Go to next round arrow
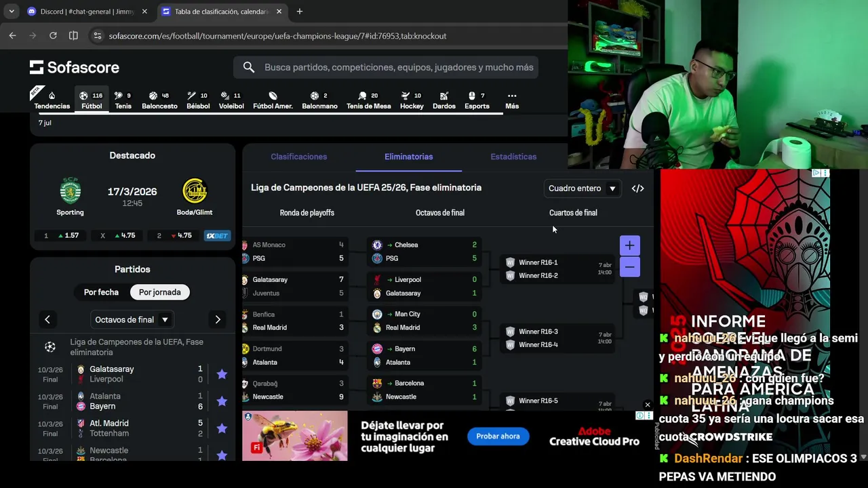This screenshot has height=488, width=868. tap(218, 319)
